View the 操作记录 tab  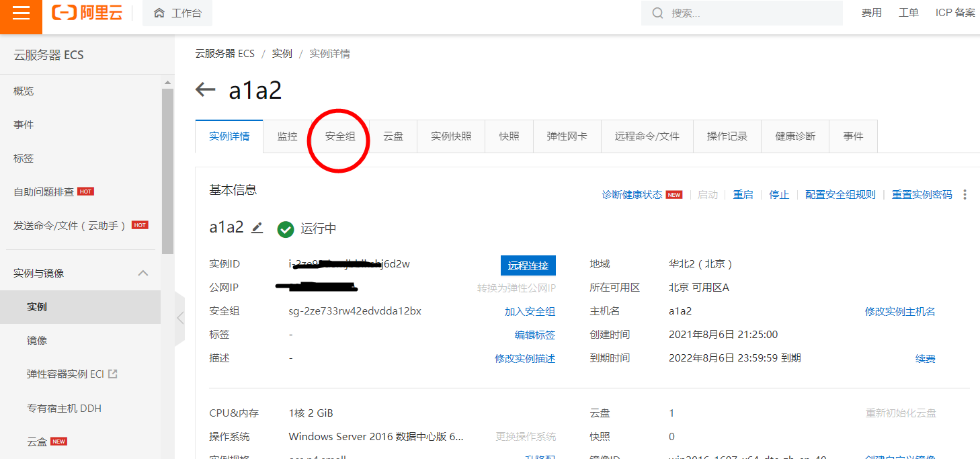click(727, 136)
